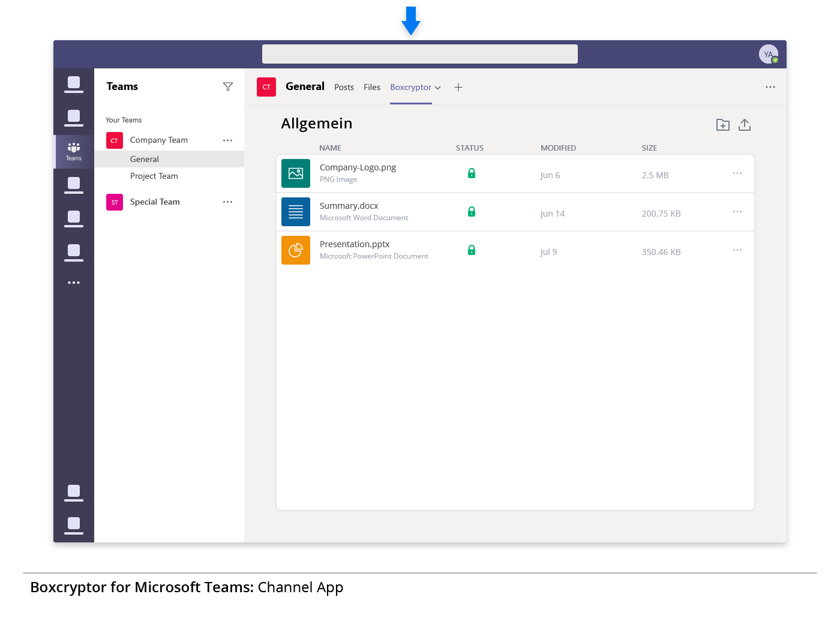Open the Special Team entry
Screen dimensions: 840x630
(155, 202)
